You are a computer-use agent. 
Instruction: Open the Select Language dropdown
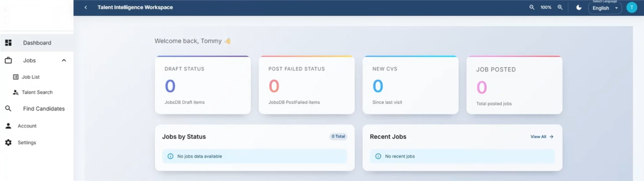click(x=605, y=8)
